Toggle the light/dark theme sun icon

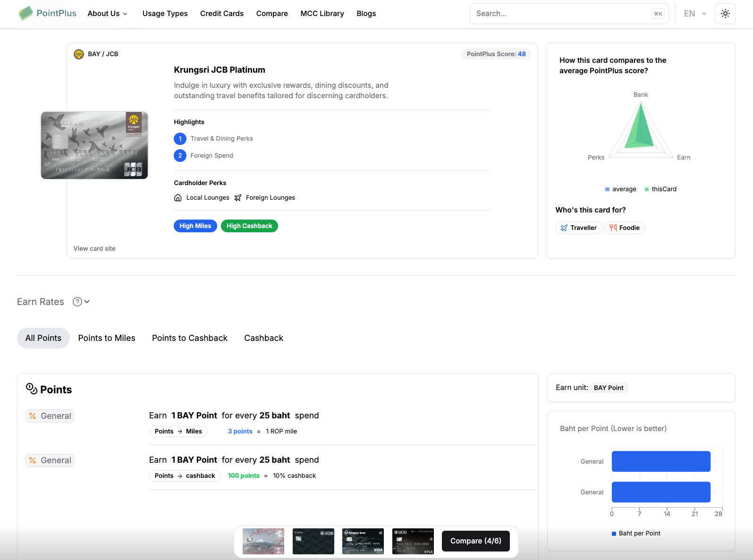pos(725,14)
